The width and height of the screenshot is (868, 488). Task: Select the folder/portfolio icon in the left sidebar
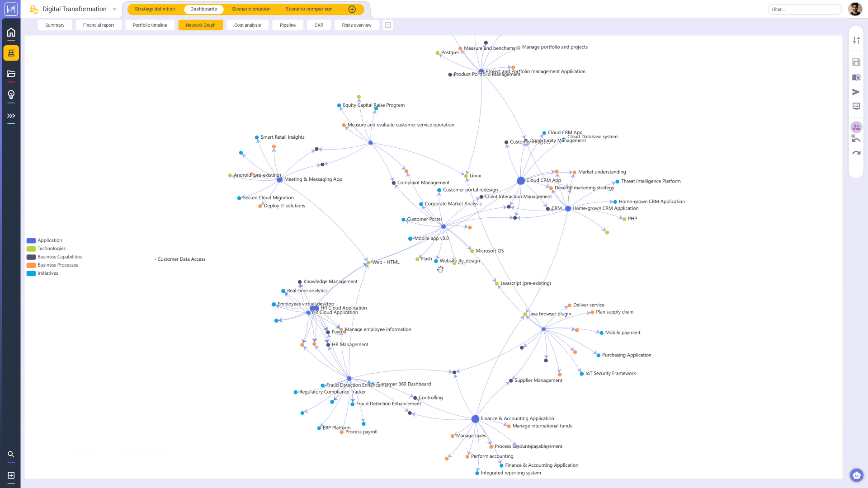click(11, 74)
